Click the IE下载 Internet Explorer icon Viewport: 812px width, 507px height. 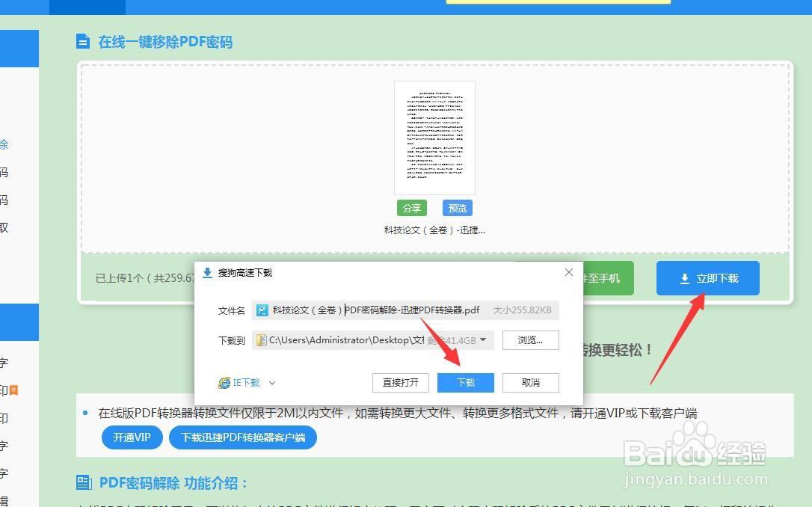[224, 383]
